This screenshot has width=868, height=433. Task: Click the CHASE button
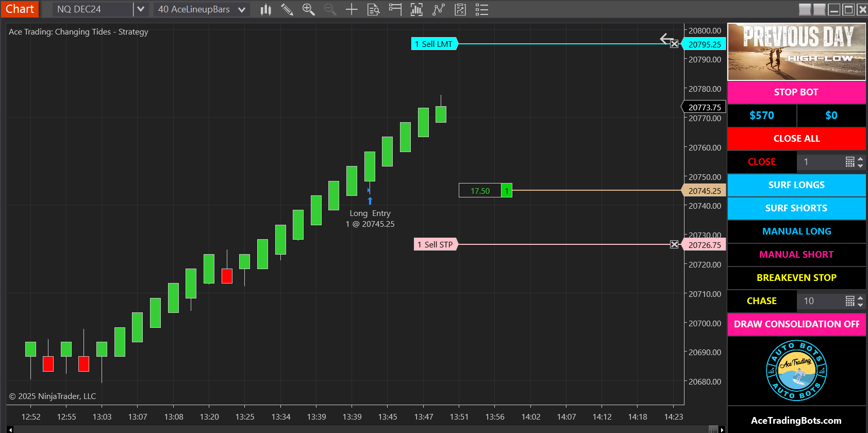tap(762, 301)
